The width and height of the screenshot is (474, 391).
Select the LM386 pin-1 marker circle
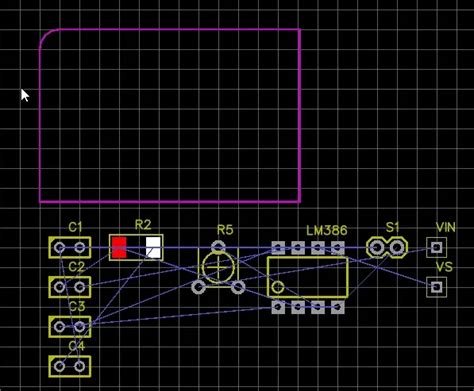point(278,287)
